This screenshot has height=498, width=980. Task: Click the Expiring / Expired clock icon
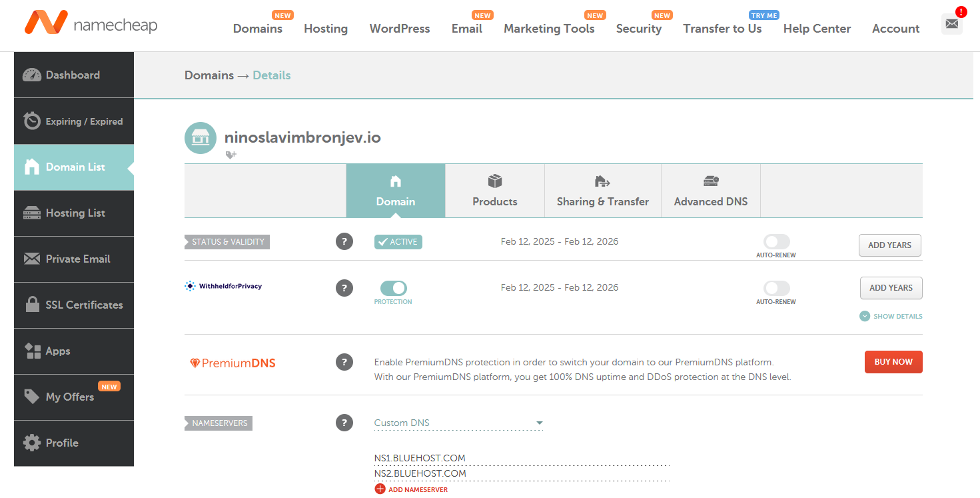click(31, 121)
